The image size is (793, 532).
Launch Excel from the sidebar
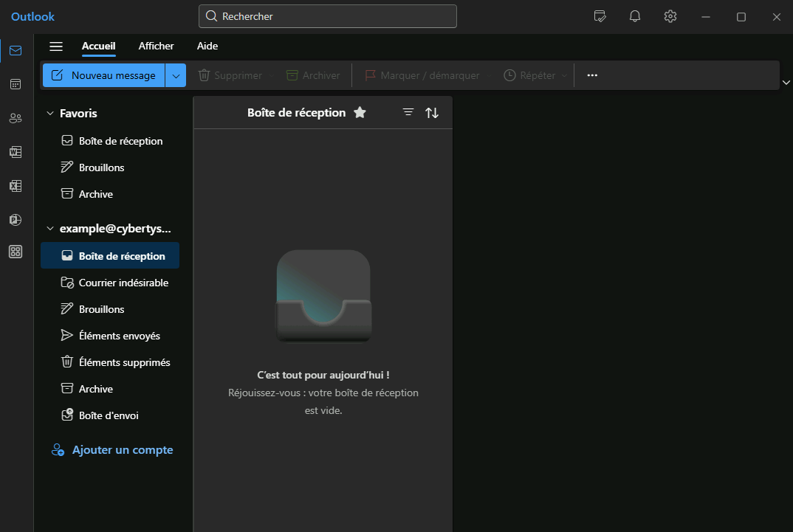(16, 186)
